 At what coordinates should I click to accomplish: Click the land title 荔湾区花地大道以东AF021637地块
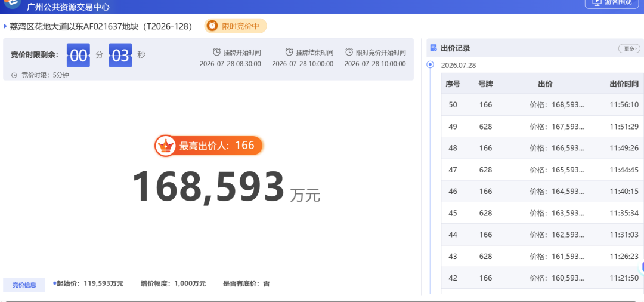(101, 26)
